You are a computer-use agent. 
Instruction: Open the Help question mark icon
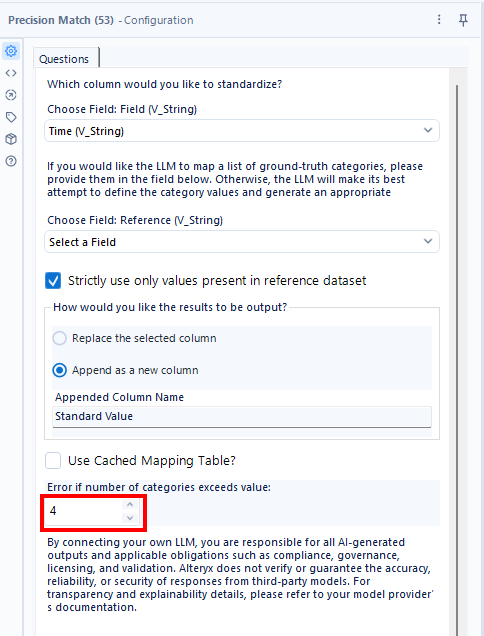pos(11,161)
